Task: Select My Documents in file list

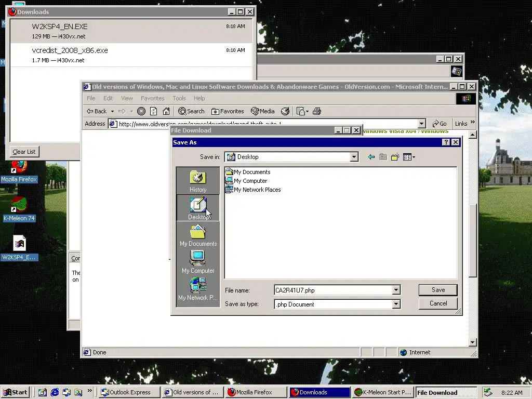Action: tap(248, 172)
